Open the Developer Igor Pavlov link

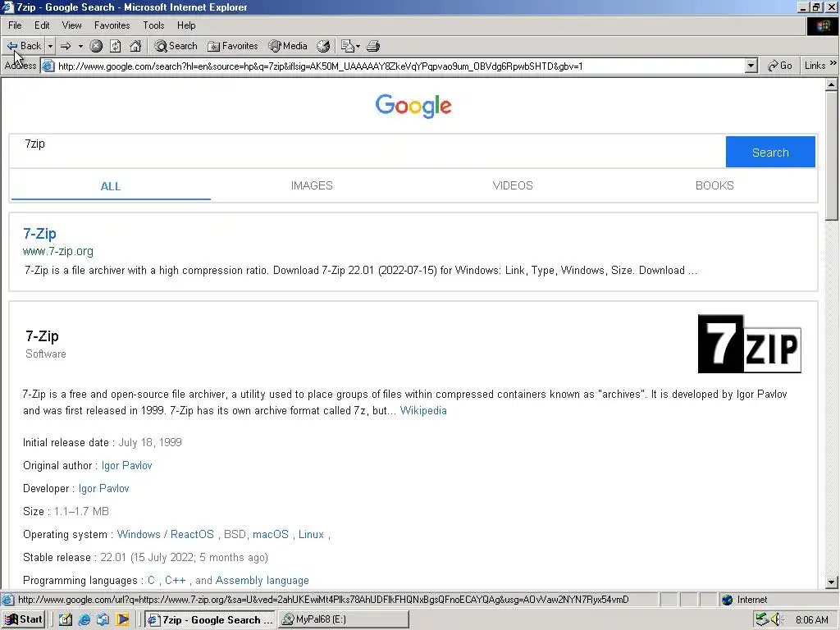coord(104,489)
